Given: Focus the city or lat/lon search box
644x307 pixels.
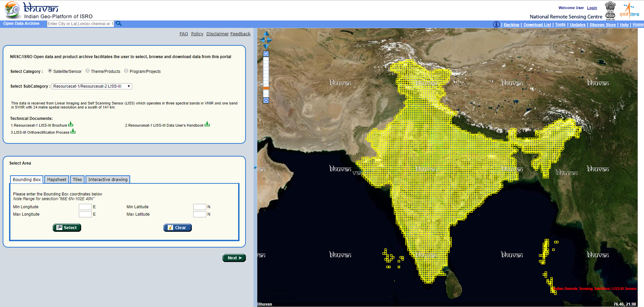Looking at the screenshot, I should 80,24.
